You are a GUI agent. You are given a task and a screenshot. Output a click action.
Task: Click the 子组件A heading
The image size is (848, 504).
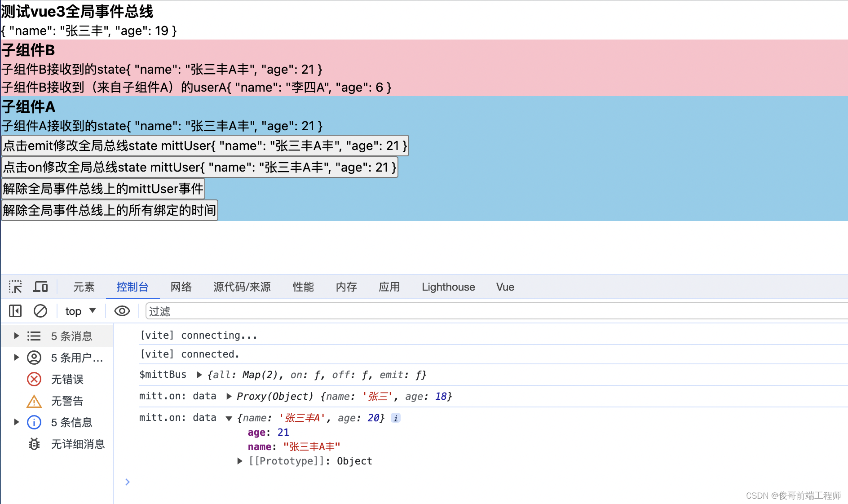(28, 106)
